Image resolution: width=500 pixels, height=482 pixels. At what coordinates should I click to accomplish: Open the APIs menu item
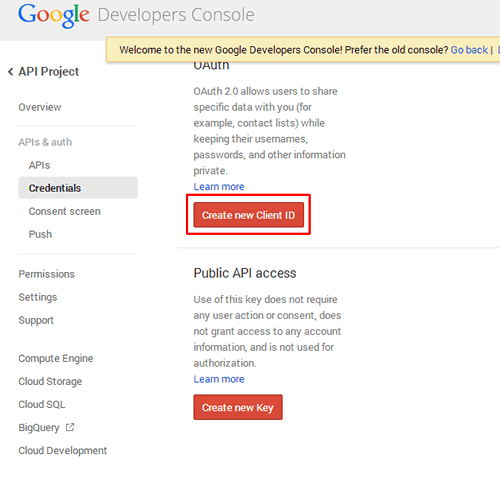click(x=39, y=165)
